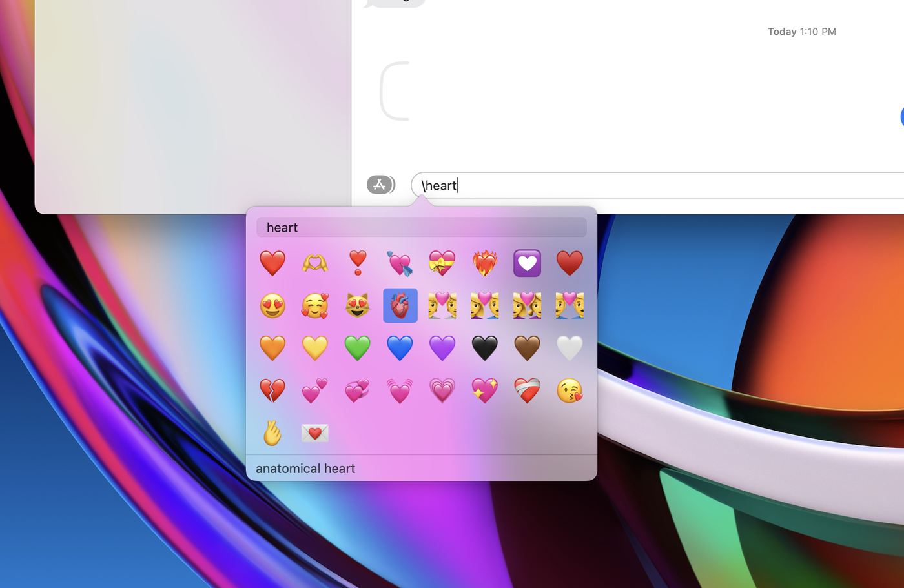
Task: Pick the green heart emoji
Action: click(x=357, y=348)
